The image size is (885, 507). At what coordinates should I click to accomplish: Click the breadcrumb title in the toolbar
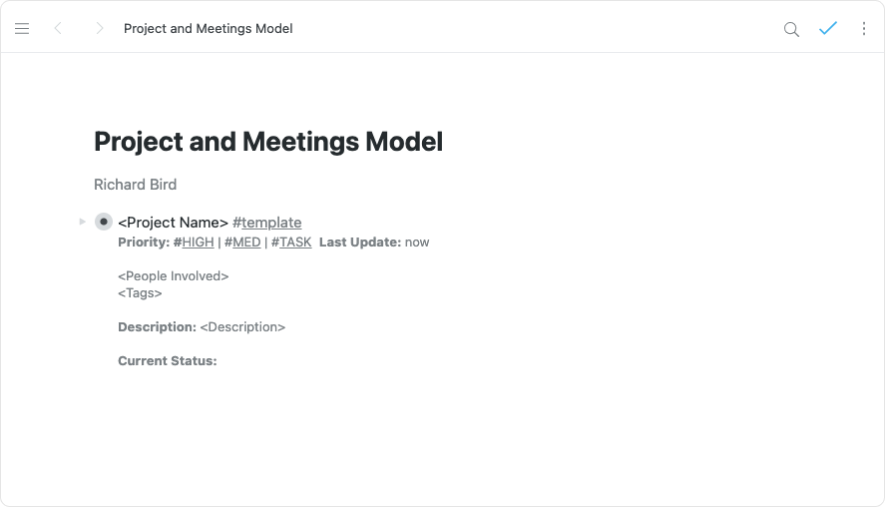pyautogui.click(x=208, y=29)
